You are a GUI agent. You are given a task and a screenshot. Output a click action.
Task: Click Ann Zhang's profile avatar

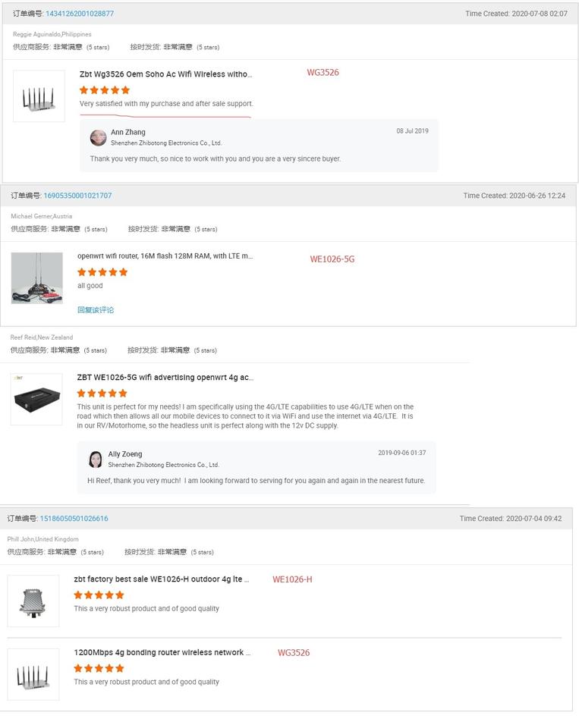point(98,137)
